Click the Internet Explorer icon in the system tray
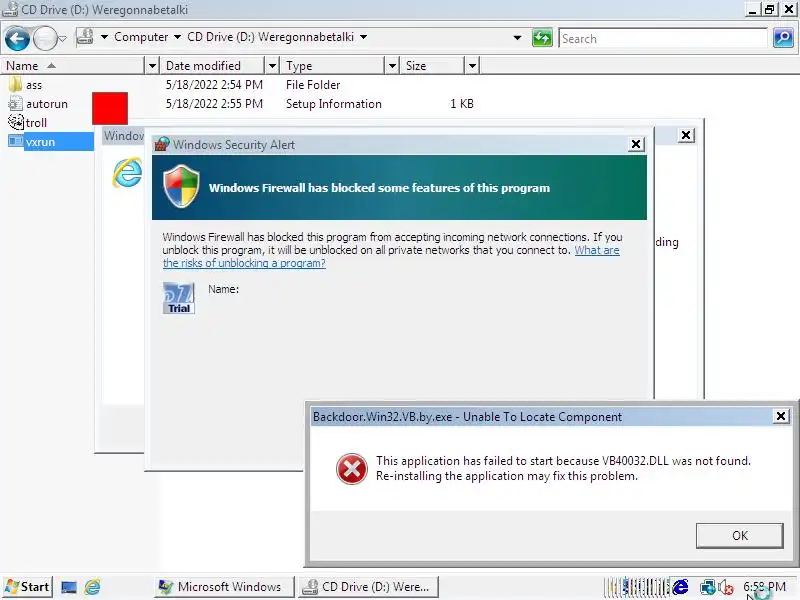The height and width of the screenshot is (600, 800). click(680, 587)
